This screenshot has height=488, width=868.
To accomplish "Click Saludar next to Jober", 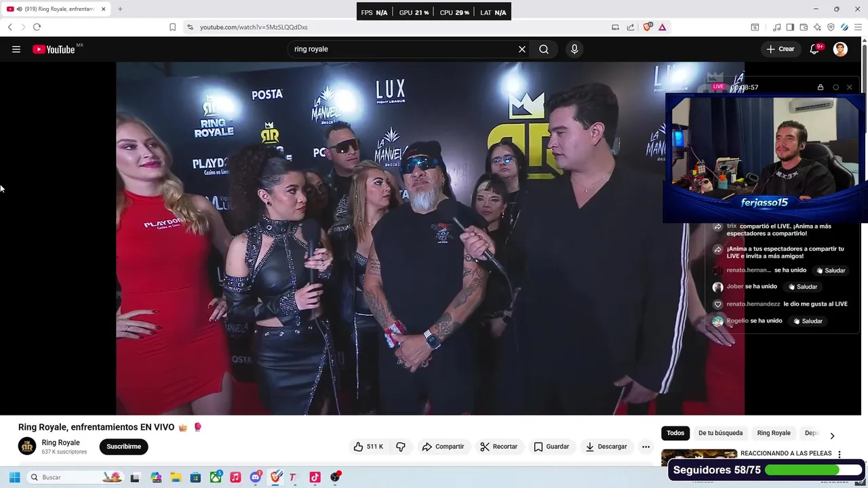I will (803, 287).
